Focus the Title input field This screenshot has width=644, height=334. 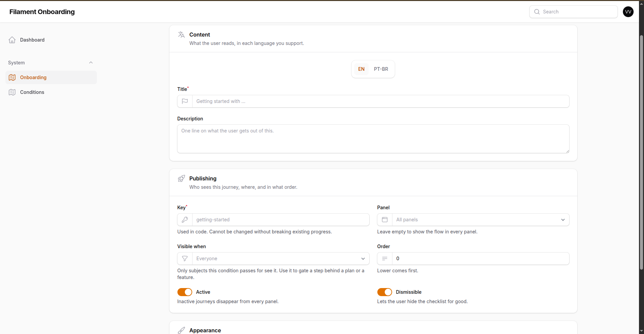pyautogui.click(x=381, y=101)
